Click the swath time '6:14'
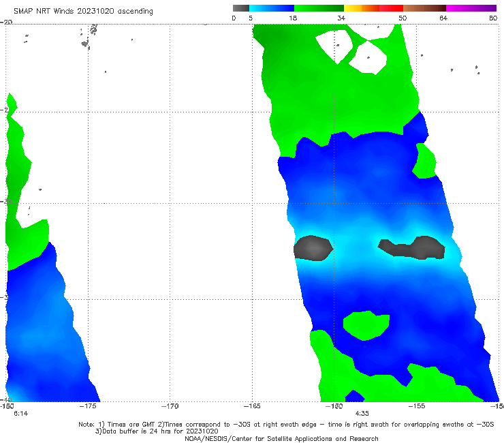Viewport: 504px width, 443px height. coord(21,414)
